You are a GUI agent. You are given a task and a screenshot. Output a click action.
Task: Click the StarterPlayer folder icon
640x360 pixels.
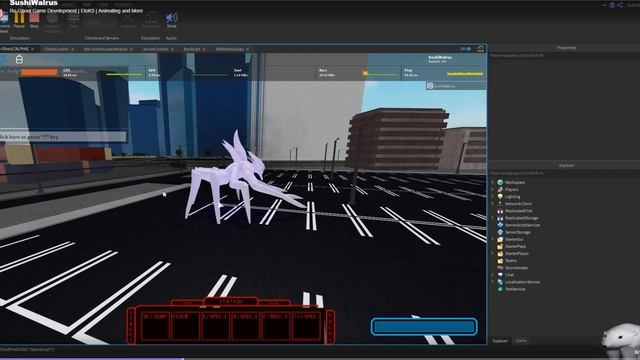(500, 253)
